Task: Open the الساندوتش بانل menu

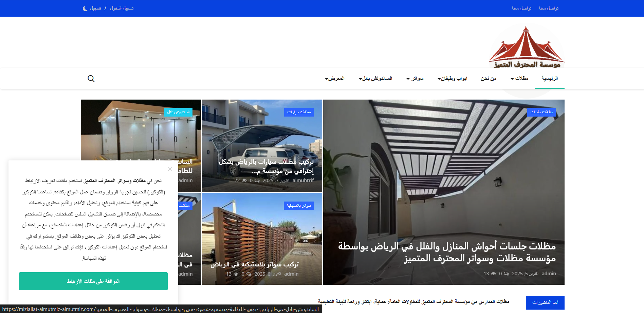Action: point(375,79)
